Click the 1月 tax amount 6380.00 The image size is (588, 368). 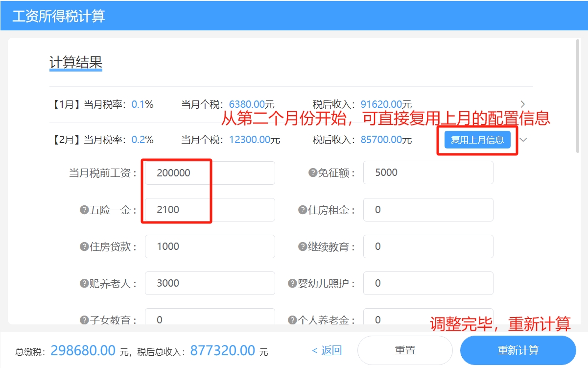coord(247,104)
